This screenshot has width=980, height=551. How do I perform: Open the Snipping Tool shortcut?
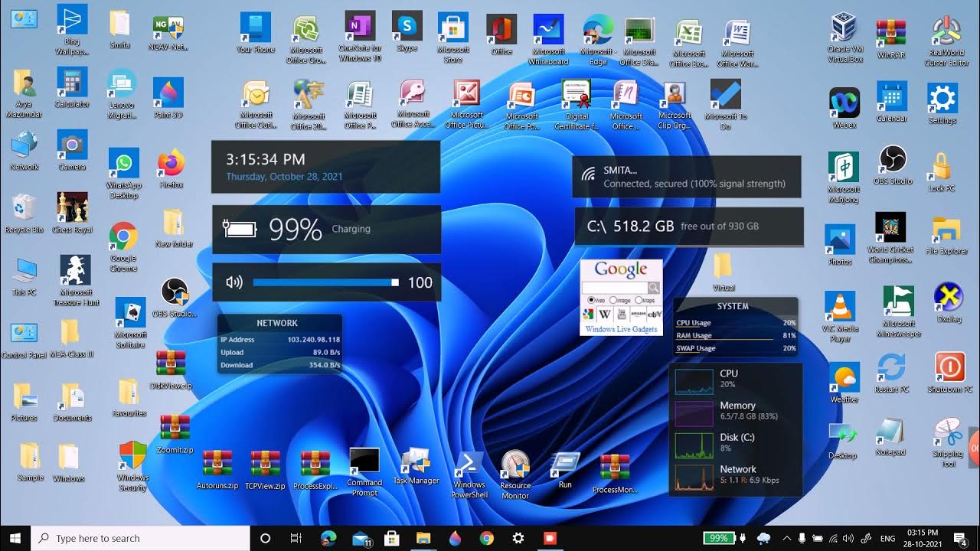coord(948,443)
